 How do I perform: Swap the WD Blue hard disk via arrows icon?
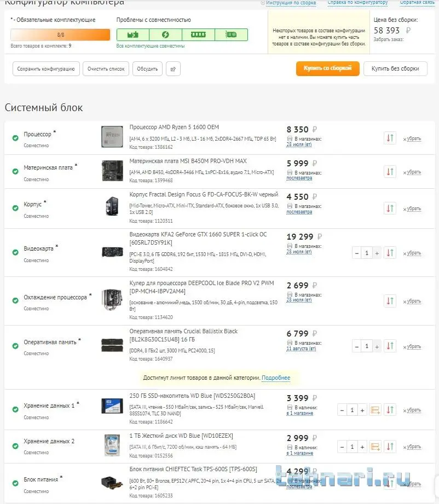pos(390,447)
